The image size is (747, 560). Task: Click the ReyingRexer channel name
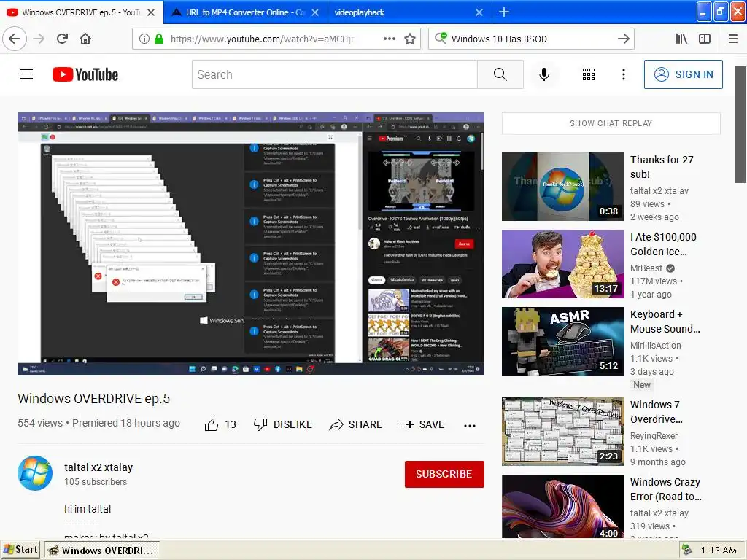coord(654,436)
